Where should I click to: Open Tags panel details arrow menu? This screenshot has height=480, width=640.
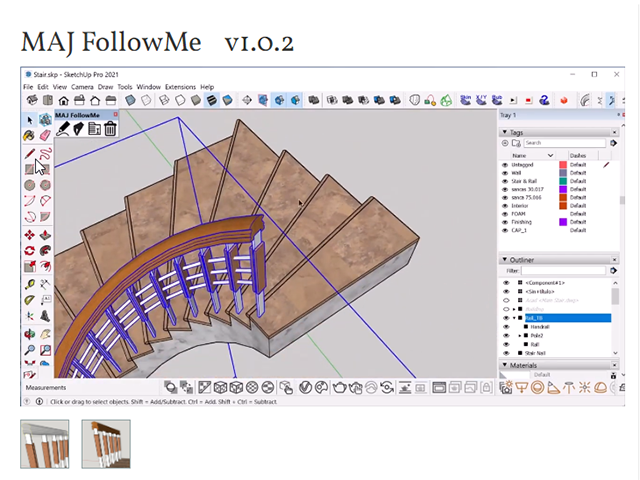click(x=613, y=143)
